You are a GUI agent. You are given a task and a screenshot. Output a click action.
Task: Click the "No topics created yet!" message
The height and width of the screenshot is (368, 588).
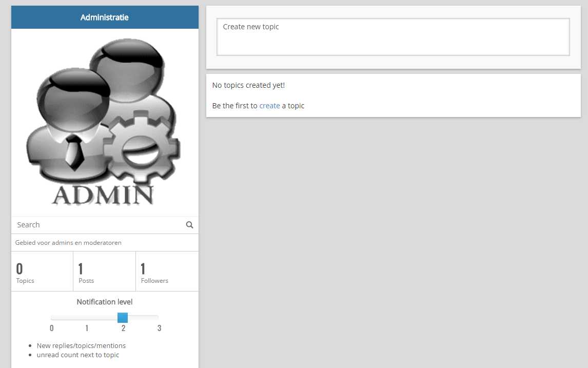(x=249, y=85)
